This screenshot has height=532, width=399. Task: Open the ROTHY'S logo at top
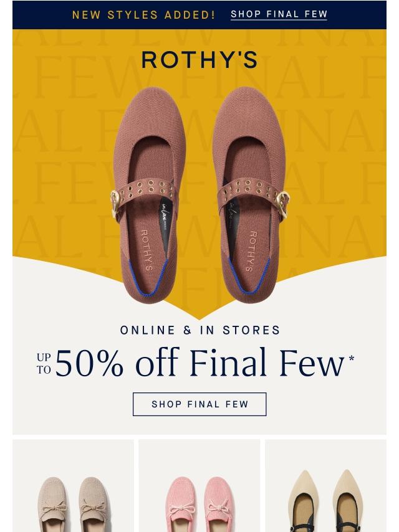(x=199, y=60)
